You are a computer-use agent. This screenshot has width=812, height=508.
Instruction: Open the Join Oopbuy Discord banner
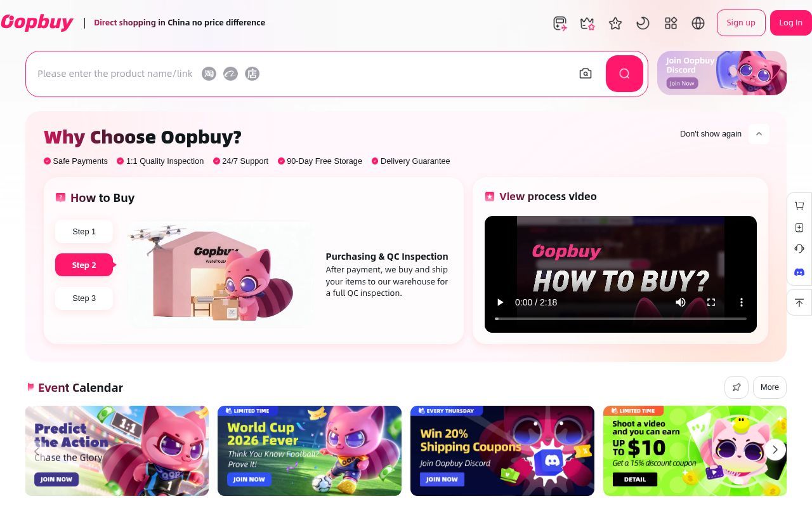(721, 73)
